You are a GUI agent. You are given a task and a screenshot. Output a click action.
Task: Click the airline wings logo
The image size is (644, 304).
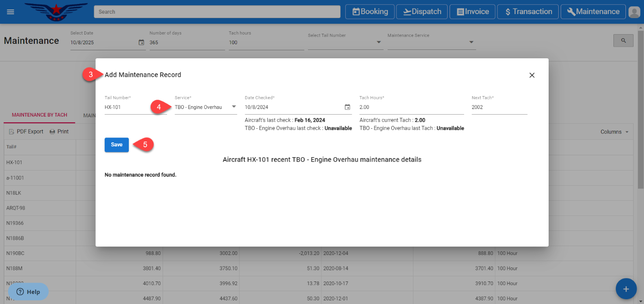[56, 12]
